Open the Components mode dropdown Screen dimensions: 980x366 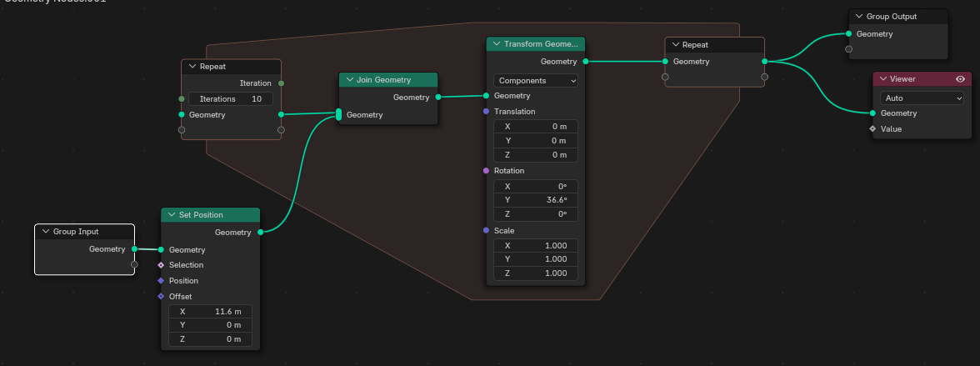coord(536,81)
